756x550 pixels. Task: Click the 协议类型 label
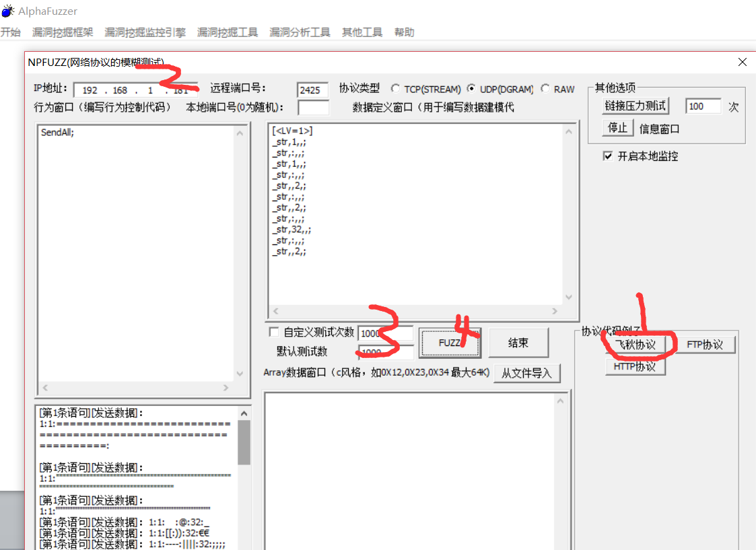click(x=359, y=88)
